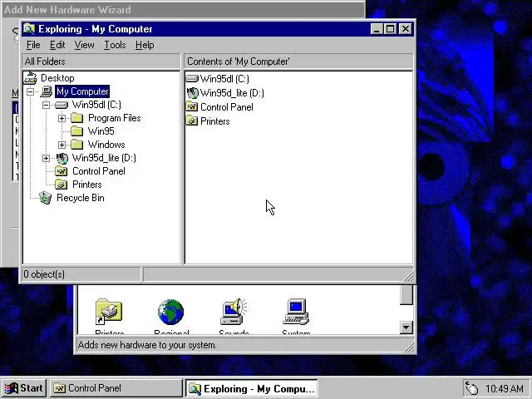Image resolution: width=532 pixels, height=399 pixels.
Task: Select the Recycle Bin icon
Action: (45, 198)
